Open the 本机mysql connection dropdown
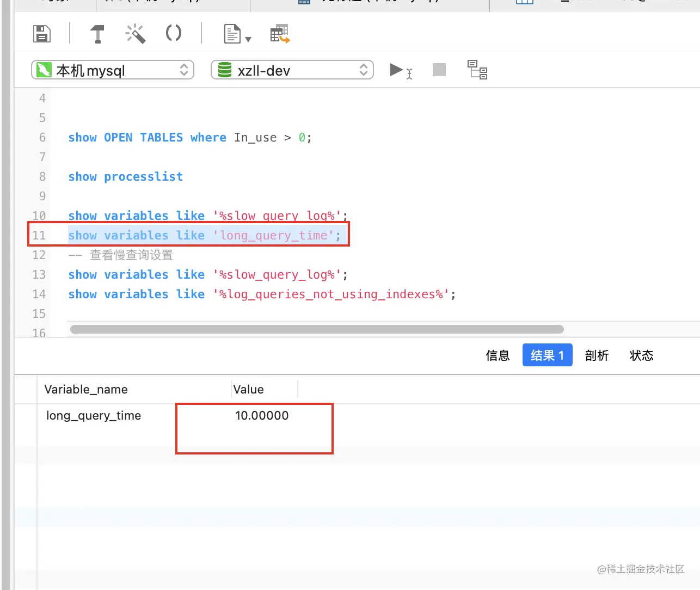The image size is (700, 590). click(113, 70)
